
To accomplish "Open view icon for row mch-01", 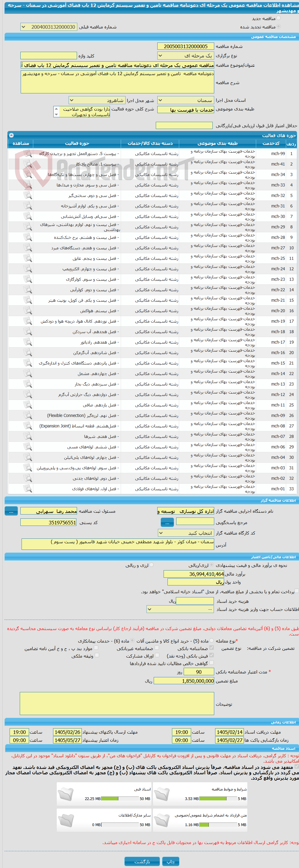I will pos(28,488).
